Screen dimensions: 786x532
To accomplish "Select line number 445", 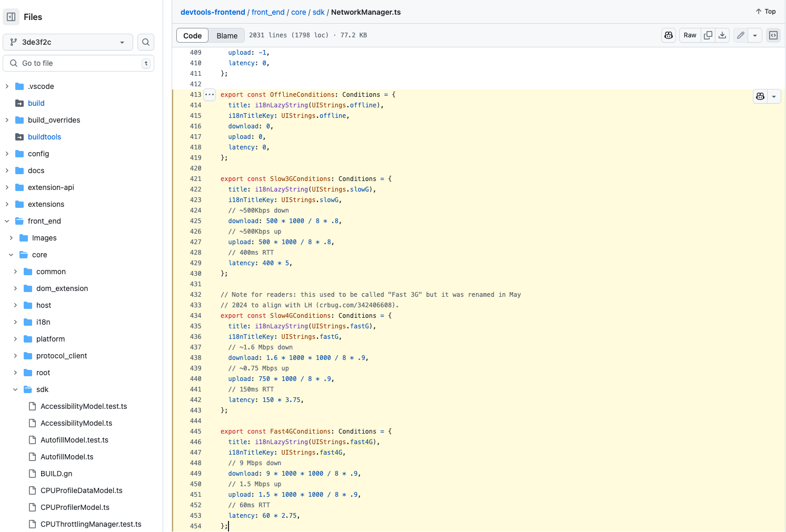I will [195, 431].
